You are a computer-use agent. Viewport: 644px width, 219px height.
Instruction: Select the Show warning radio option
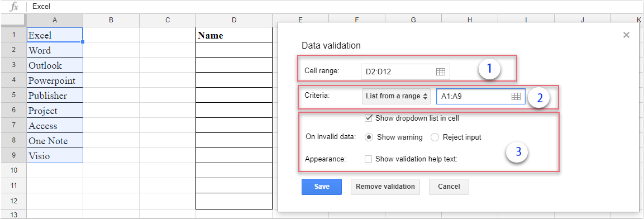[x=369, y=137]
